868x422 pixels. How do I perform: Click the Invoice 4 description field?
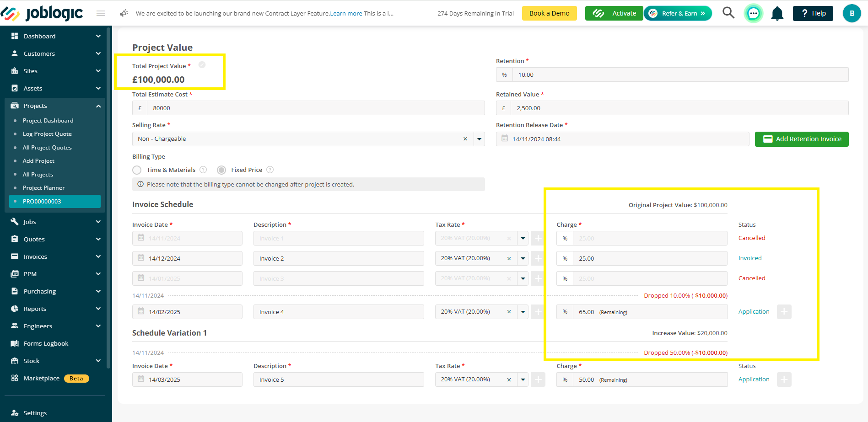tap(339, 312)
